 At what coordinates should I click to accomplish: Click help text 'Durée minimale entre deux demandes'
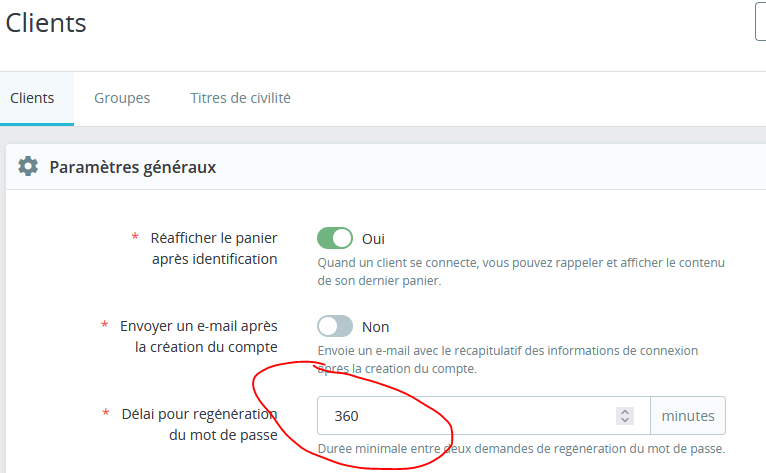click(x=520, y=448)
